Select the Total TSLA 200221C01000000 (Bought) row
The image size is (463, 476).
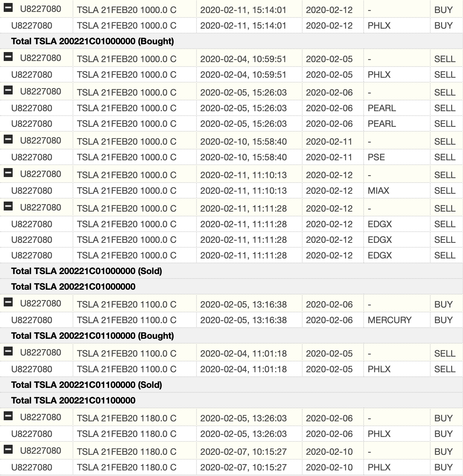pyautogui.click(x=92, y=41)
